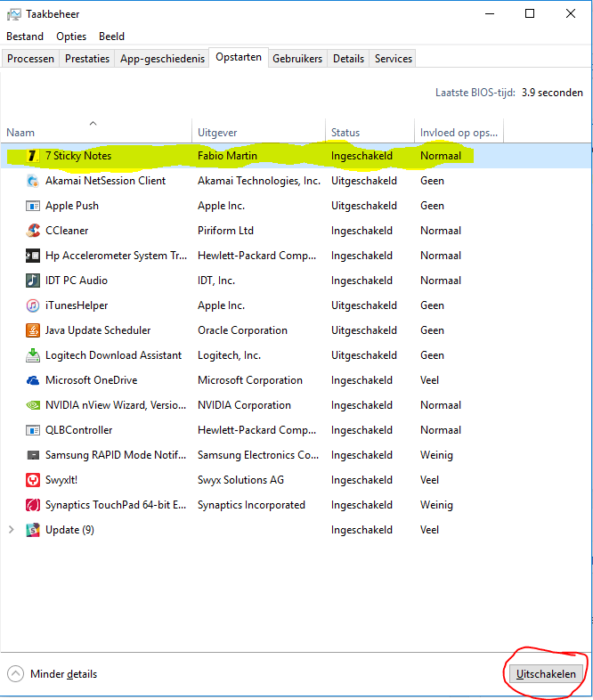Open the App-geschiedenis tab
The height and width of the screenshot is (700, 593).
pos(162,59)
